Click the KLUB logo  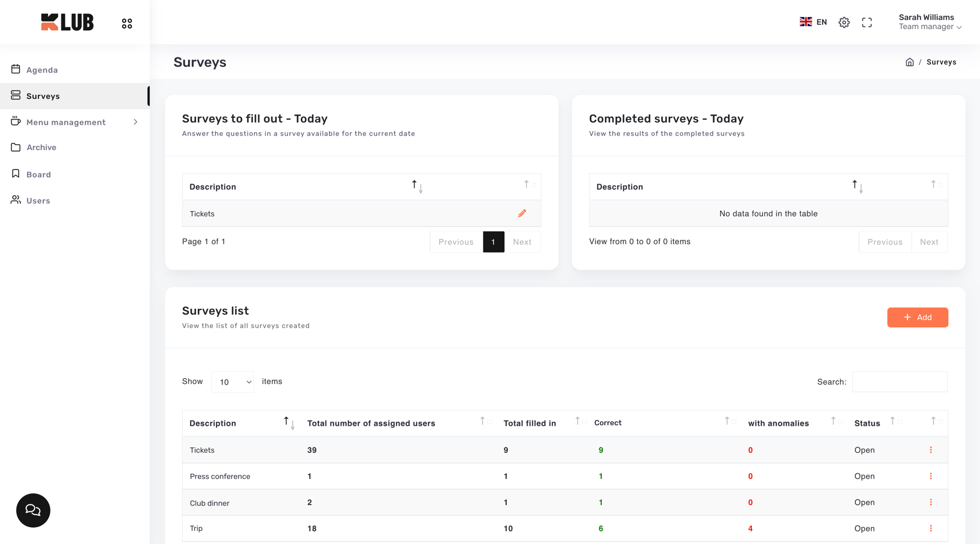point(67,22)
